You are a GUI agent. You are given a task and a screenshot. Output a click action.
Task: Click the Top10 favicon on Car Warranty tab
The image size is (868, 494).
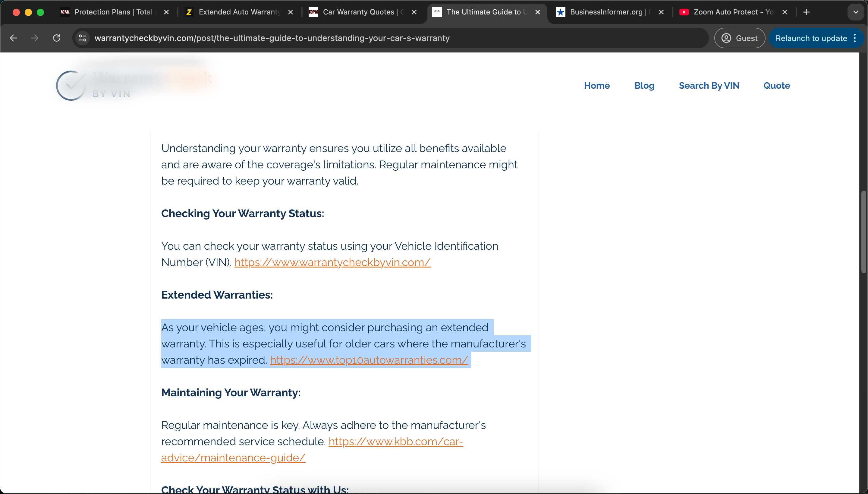click(313, 12)
